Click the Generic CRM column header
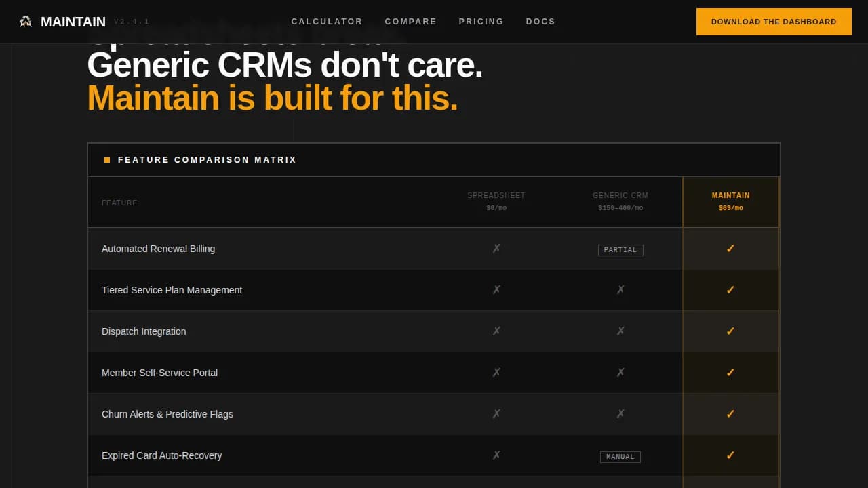Screen dimensions: 868x488 [x=620, y=195]
